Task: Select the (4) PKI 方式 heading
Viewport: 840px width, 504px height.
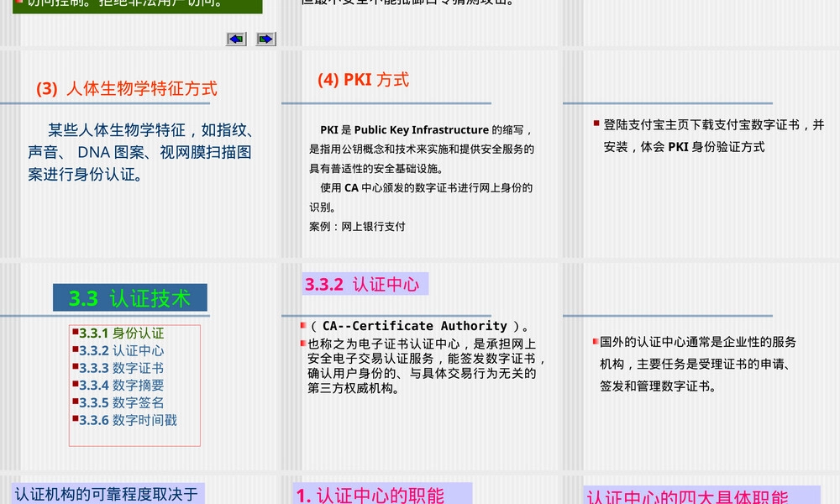Action: click(363, 80)
